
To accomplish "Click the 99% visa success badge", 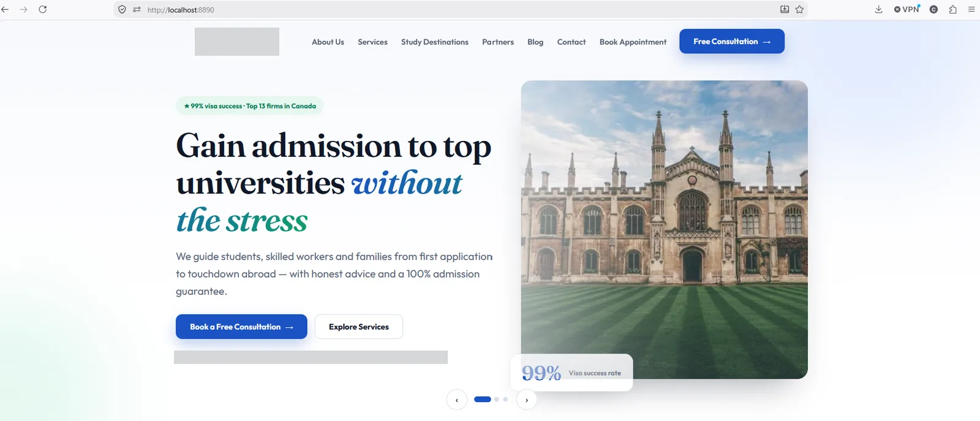I will click(250, 106).
